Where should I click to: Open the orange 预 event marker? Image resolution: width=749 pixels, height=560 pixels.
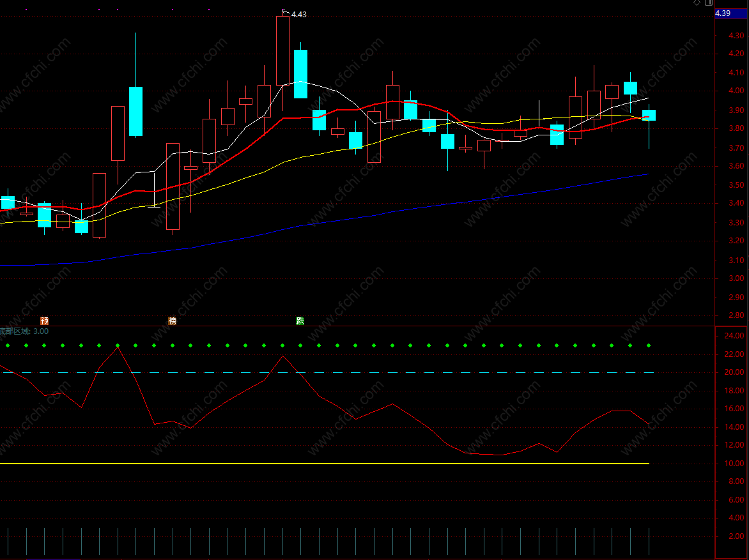coord(45,321)
